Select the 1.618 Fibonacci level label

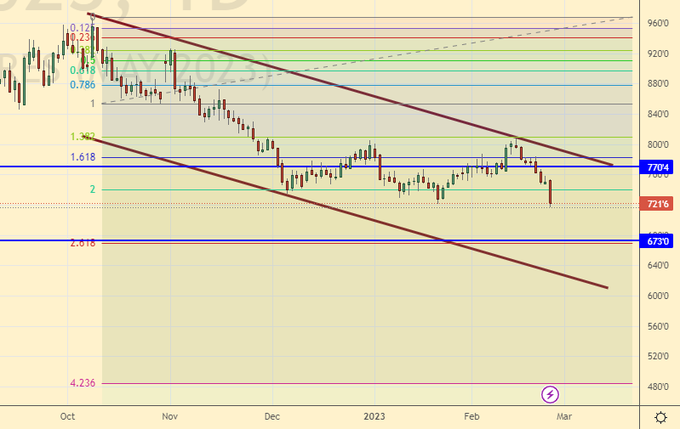[83, 157]
